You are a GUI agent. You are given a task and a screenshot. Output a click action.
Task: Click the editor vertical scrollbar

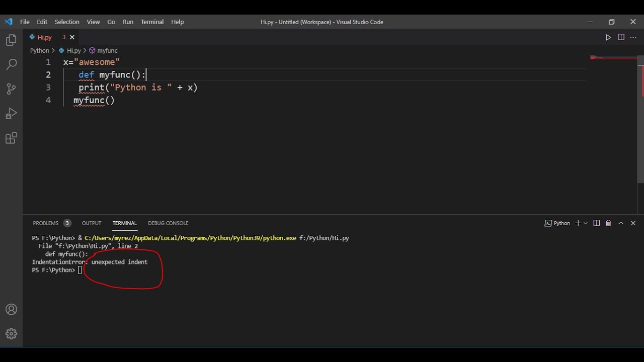coord(640,119)
